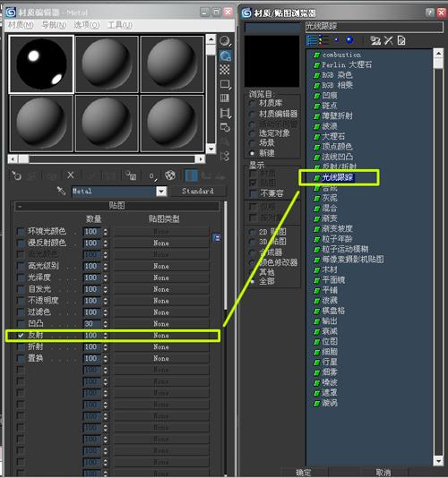Click the green icon beside combustion
Viewport: 448px width, 478px height.
pyautogui.click(x=317, y=55)
